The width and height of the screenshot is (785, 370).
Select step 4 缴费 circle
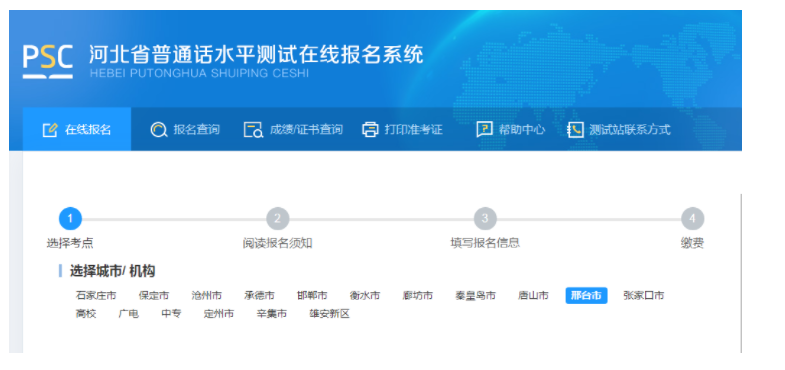692,219
